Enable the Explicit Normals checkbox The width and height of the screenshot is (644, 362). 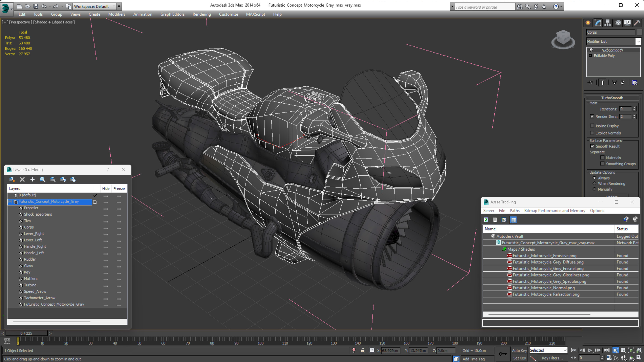coord(592,133)
